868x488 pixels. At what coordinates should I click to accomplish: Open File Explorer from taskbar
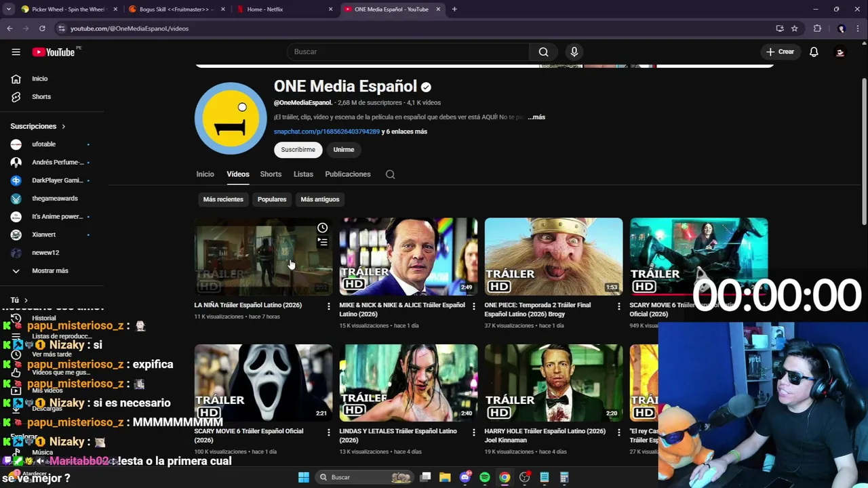point(445,477)
